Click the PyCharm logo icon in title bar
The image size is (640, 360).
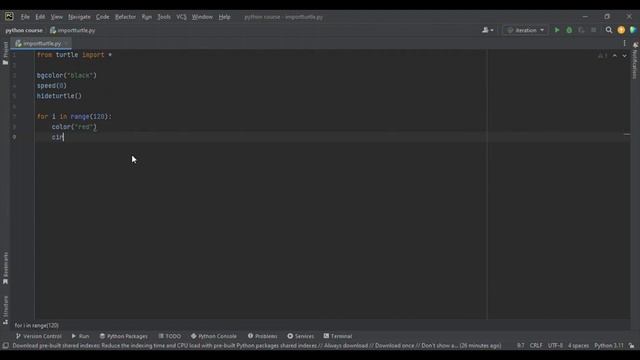pyautogui.click(x=9, y=16)
